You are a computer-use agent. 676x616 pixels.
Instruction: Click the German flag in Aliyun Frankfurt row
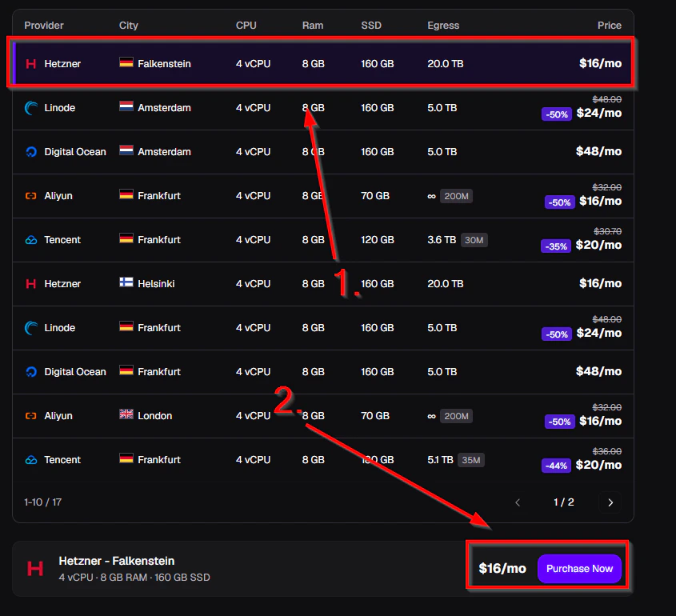pos(126,194)
